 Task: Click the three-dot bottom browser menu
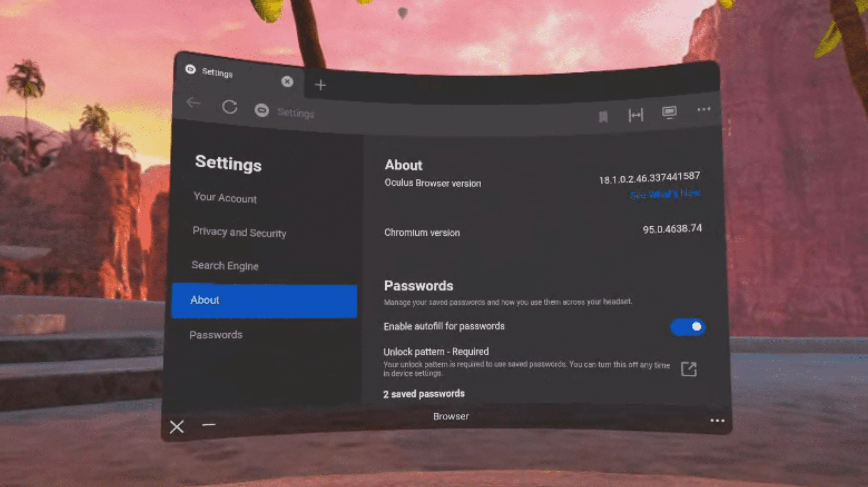point(718,421)
